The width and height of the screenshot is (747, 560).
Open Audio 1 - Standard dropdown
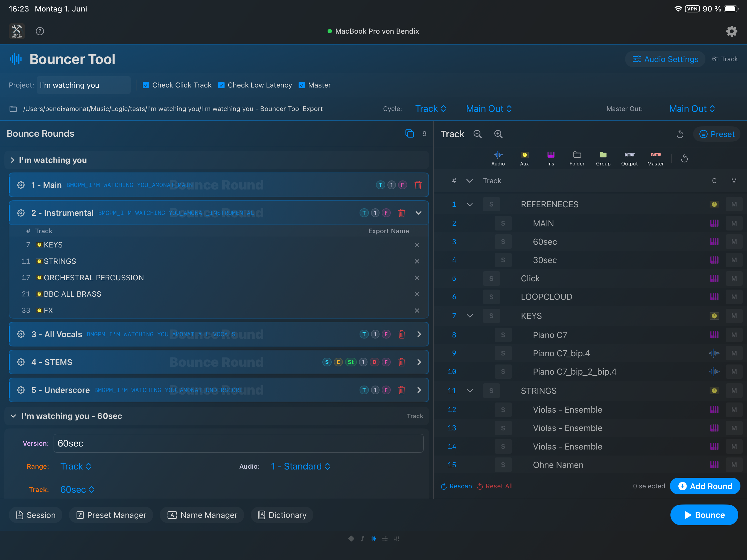300,466
